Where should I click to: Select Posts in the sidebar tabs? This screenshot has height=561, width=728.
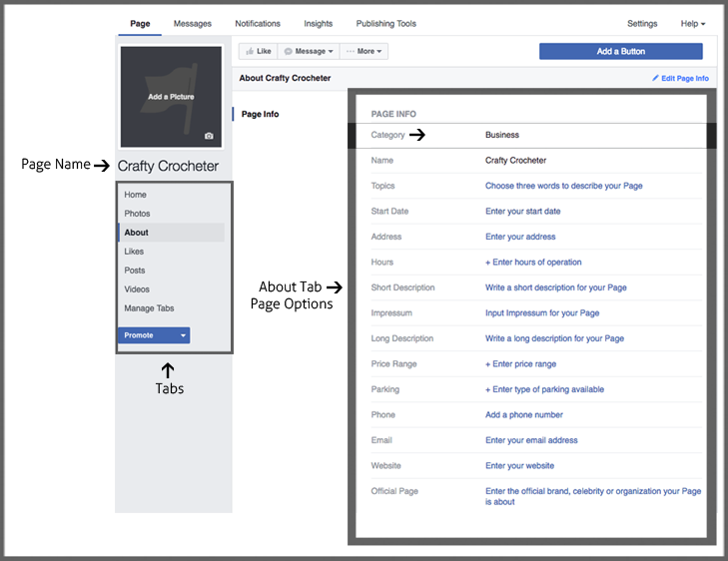coord(134,271)
